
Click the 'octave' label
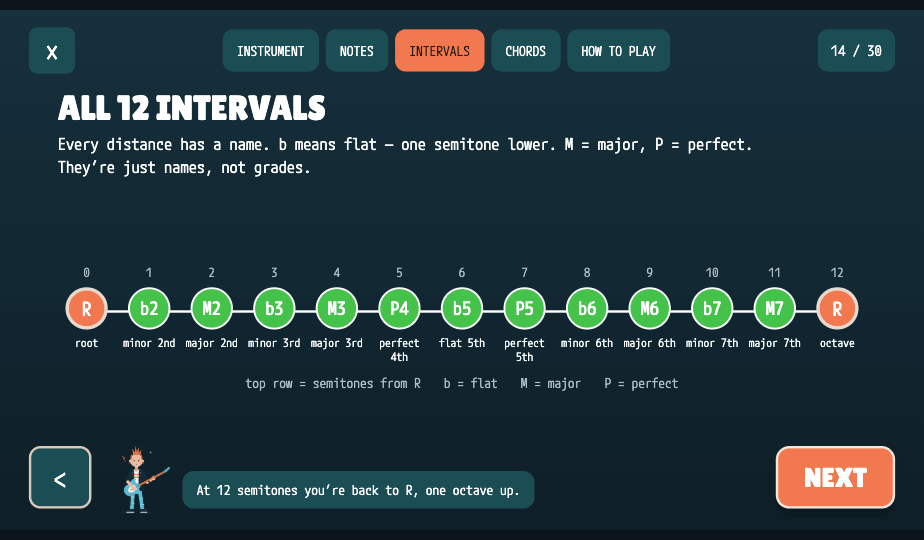click(837, 343)
